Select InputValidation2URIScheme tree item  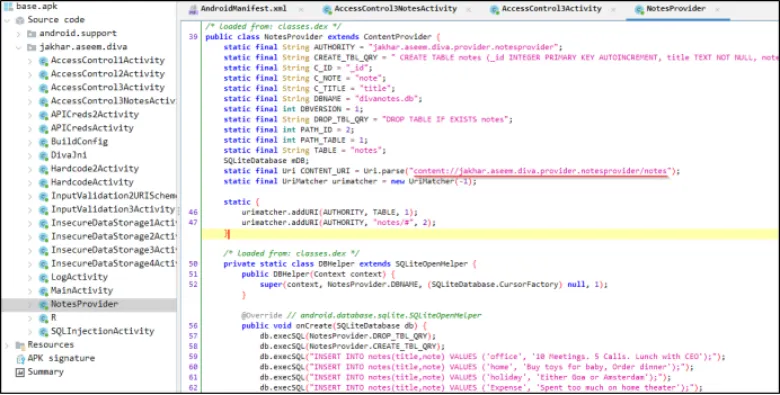tap(114, 196)
